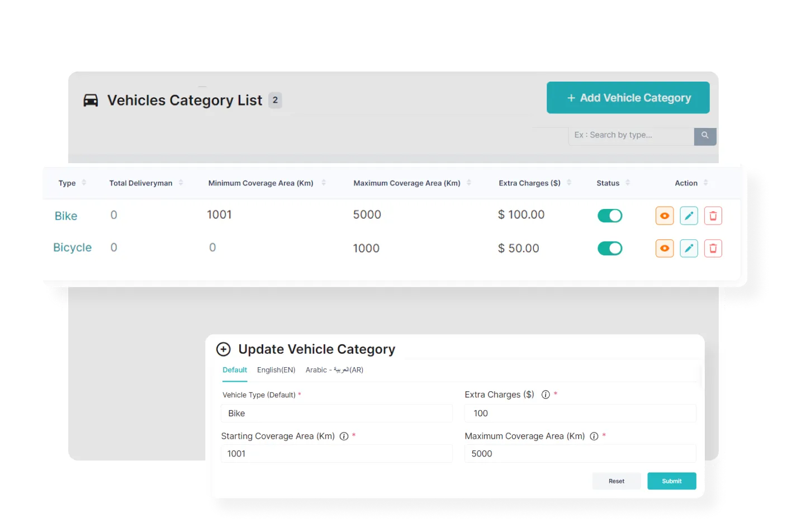Show info for Starting Coverage Area
This screenshot has height=532, width=787.
click(x=344, y=436)
